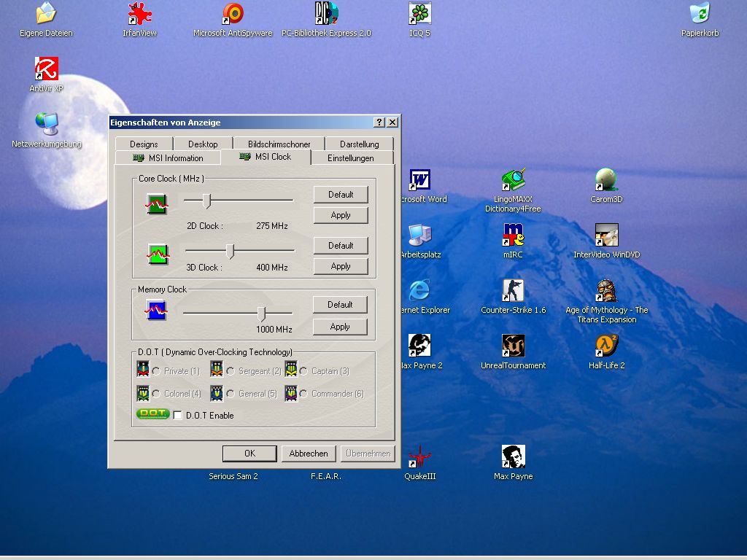The image size is (747, 560).
Task: Click the help question mark button
Action: (379, 122)
